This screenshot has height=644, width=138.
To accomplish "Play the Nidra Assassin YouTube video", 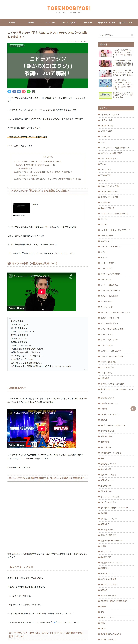I will pyautogui.click(x=42, y=292).
